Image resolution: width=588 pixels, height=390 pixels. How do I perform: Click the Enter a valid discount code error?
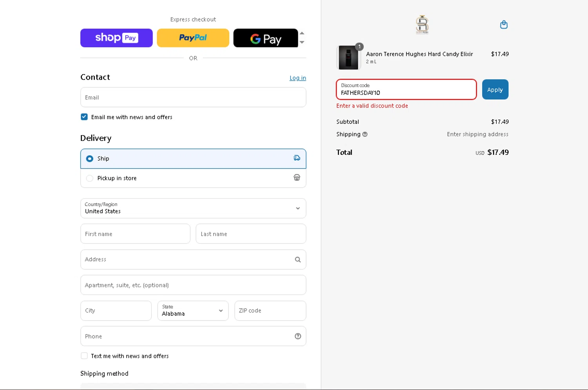pos(372,106)
